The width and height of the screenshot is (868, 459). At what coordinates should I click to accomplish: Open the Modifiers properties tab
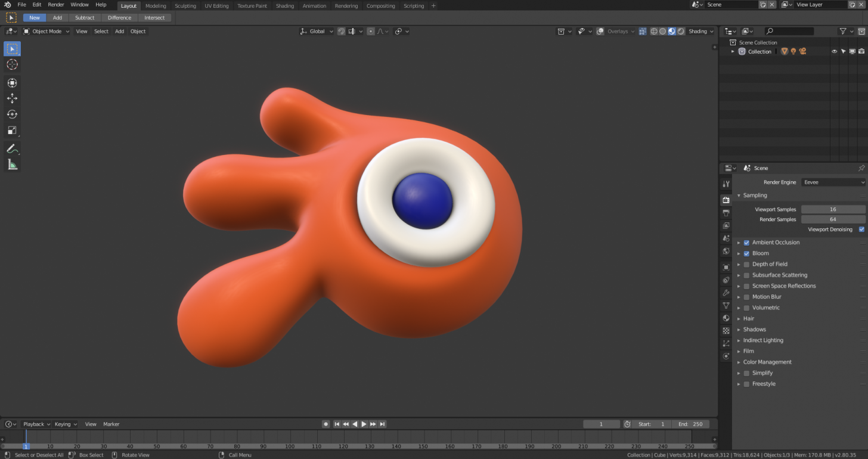(x=726, y=293)
